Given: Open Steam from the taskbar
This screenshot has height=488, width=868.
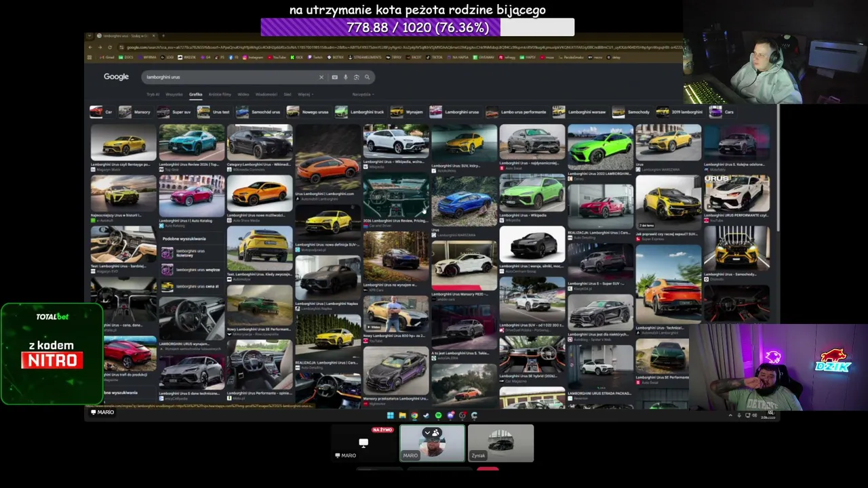Looking at the screenshot, I should point(427,415).
